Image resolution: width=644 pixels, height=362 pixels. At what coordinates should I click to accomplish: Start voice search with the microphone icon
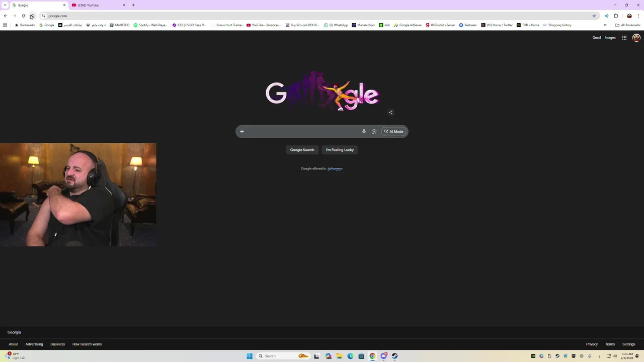click(x=364, y=131)
